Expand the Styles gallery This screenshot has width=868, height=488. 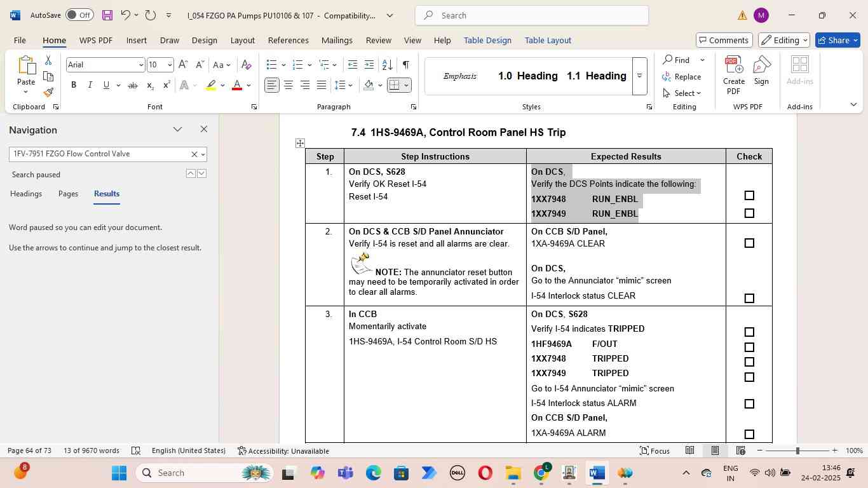point(640,76)
